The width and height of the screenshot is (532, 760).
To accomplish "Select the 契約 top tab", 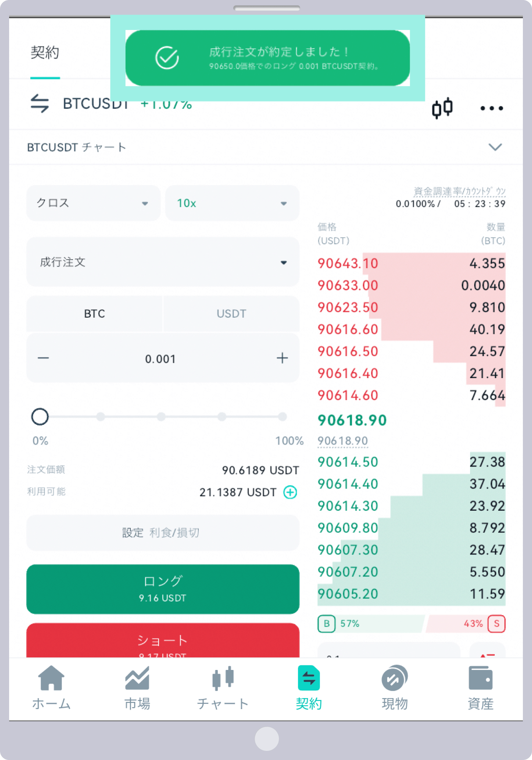I will [x=45, y=52].
